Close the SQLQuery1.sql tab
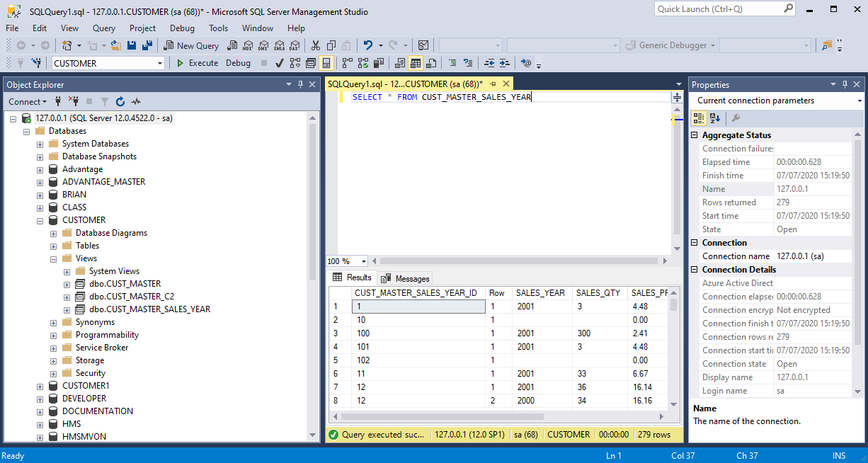The height and width of the screenshot is (463, 868). pos(506,84)
